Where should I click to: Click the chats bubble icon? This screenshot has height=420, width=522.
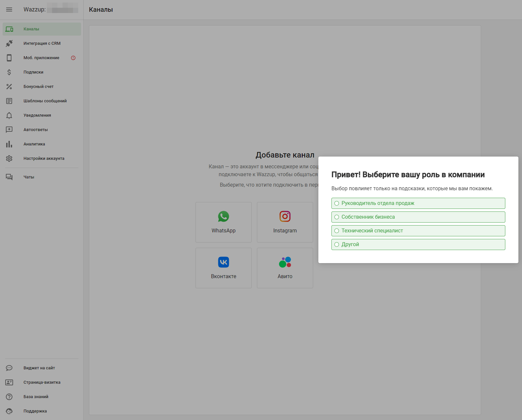9,177
